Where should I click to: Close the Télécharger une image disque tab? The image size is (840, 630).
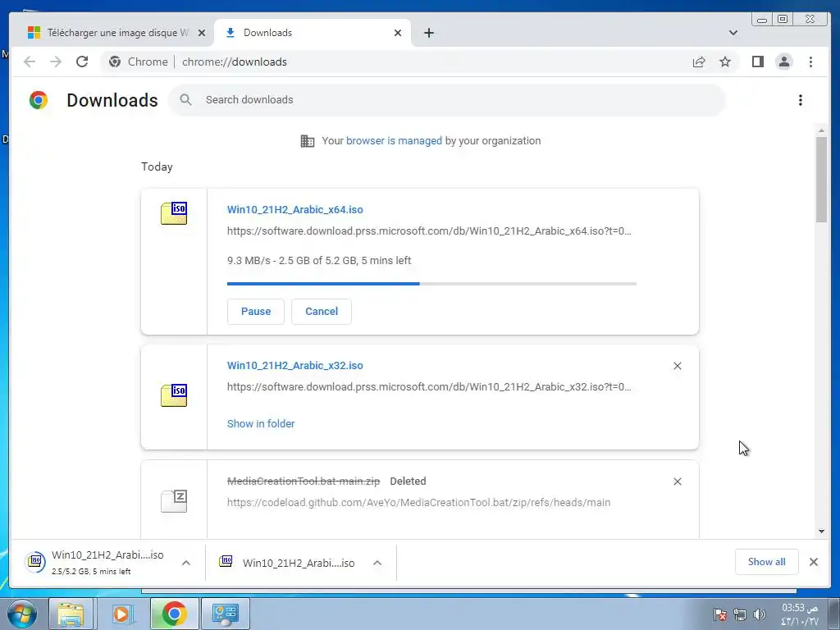tap(202, 33)
